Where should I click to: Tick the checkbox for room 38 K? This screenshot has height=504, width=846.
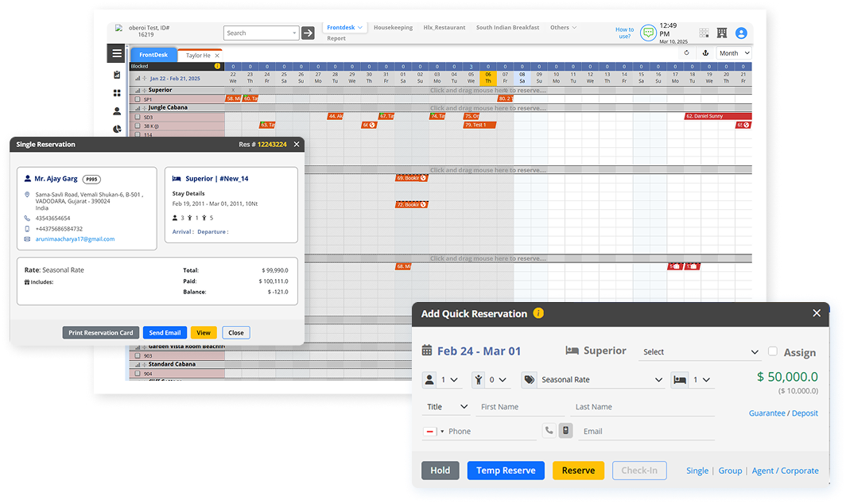click(x=137, y=126)
